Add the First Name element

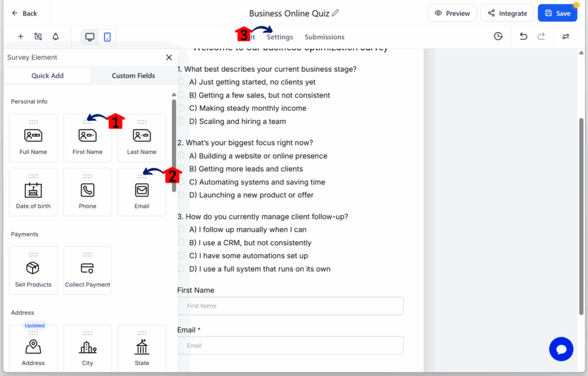tap(87, 138)
